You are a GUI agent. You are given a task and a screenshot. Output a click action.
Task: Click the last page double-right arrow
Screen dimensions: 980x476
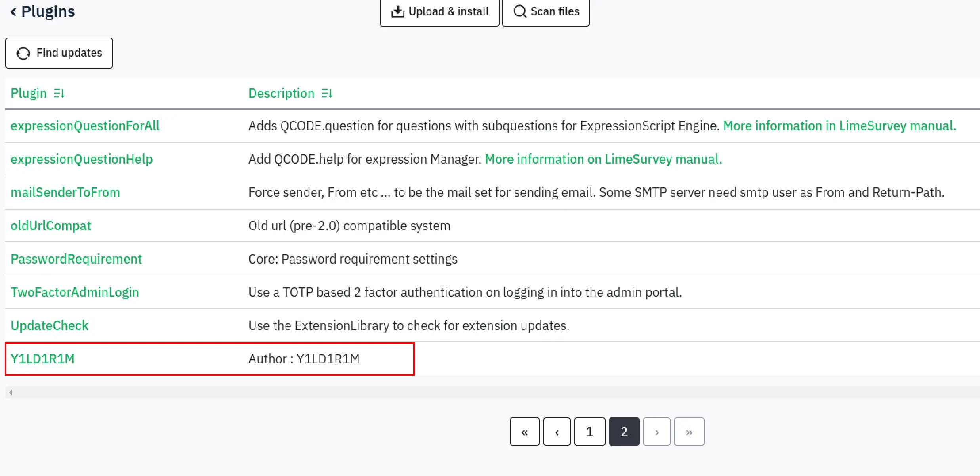[x=689, y=432]
